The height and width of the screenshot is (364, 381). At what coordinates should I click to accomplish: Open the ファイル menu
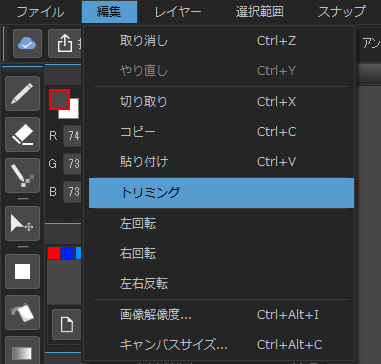point(40,12)
